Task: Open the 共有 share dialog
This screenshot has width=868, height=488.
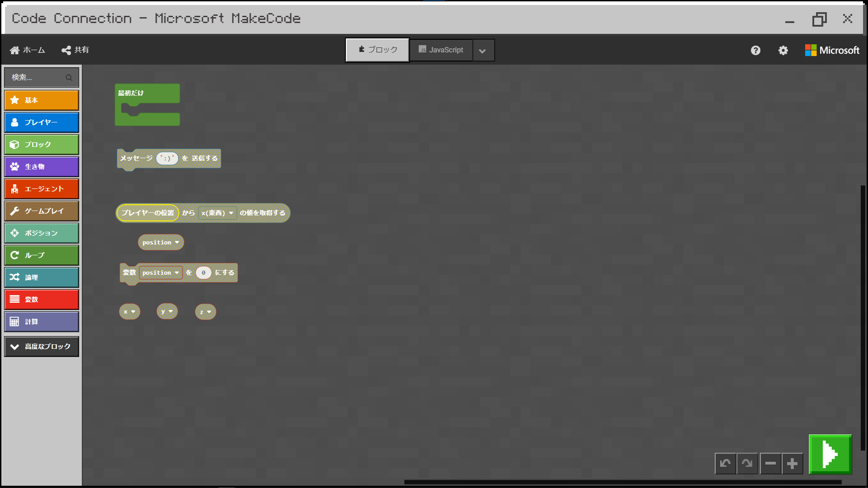Action: tap(75, 50)
